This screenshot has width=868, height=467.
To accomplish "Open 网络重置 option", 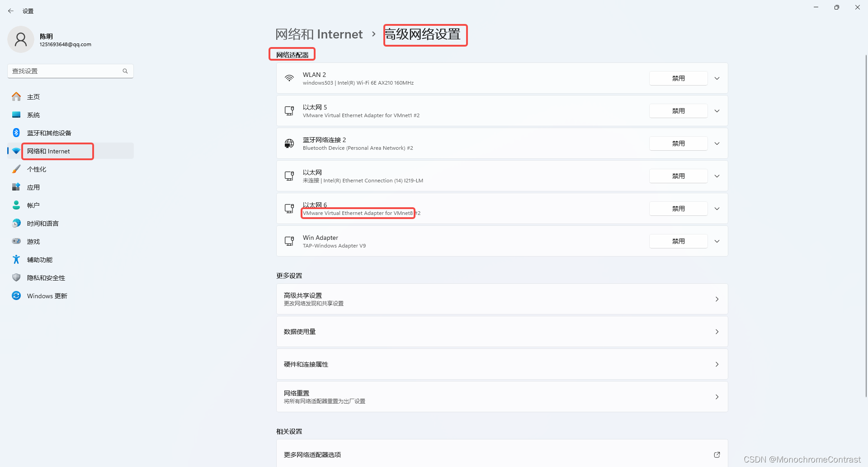I will point(502,397).
